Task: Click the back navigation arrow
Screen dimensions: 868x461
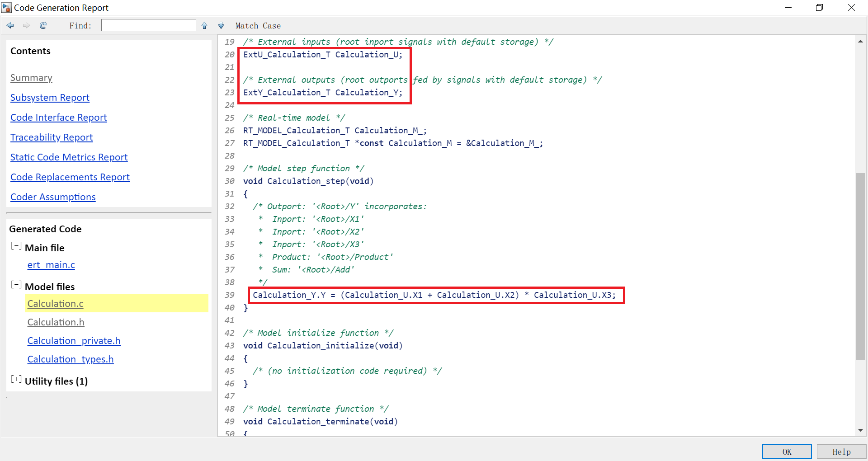Action: click(x=10, y=26)
